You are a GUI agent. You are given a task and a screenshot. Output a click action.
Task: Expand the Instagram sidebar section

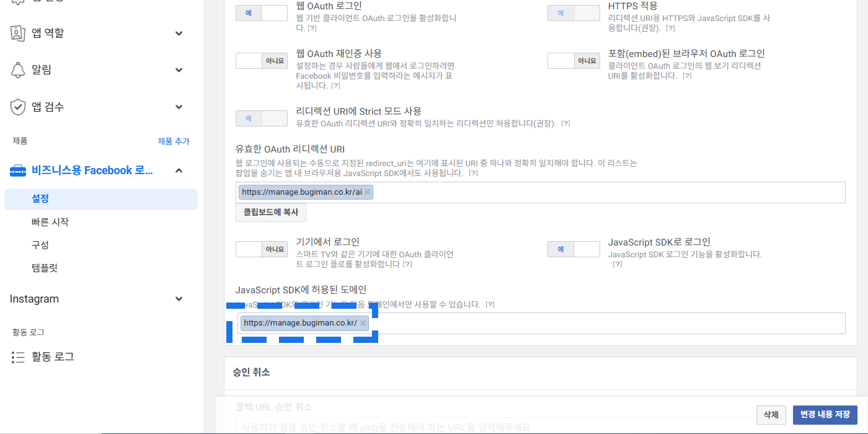click(179, 299)
